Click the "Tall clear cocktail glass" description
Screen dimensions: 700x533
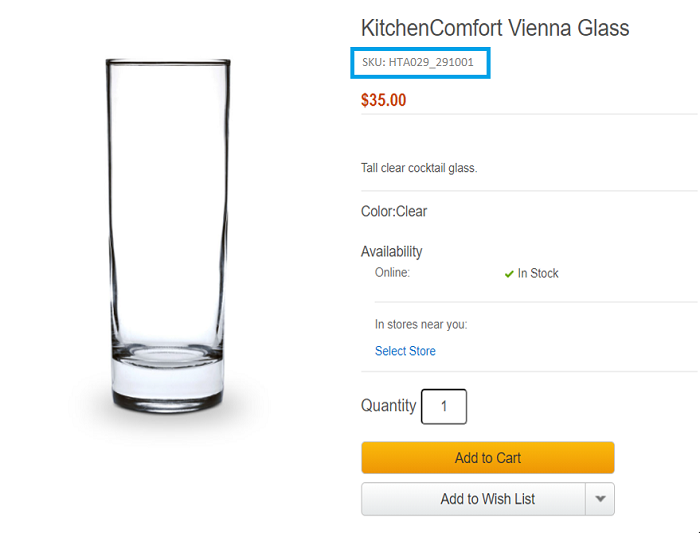pyautogui.click(x=419, y=168)
